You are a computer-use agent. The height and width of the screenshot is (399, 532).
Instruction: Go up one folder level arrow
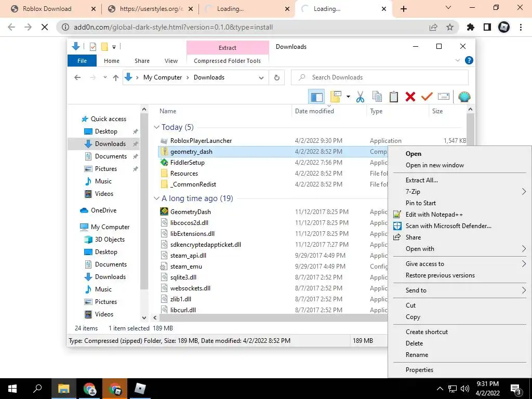click(x=116, y=78)
